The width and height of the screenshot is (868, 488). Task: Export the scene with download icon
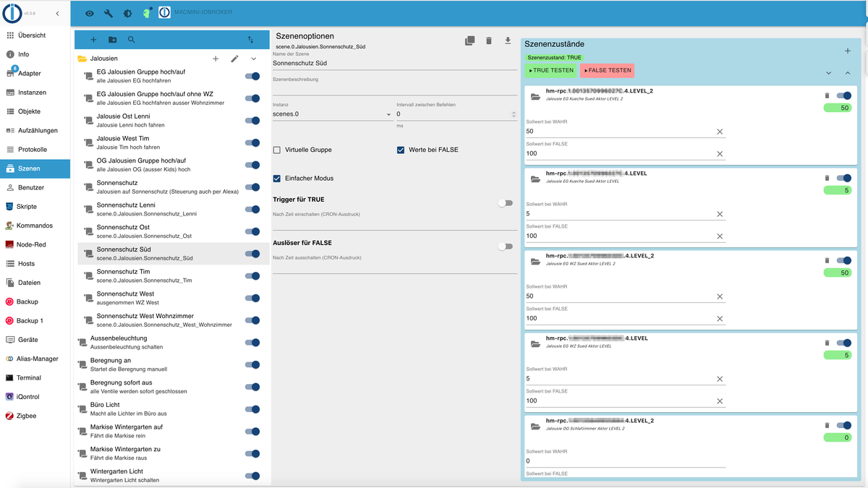(x=508, y=40)
